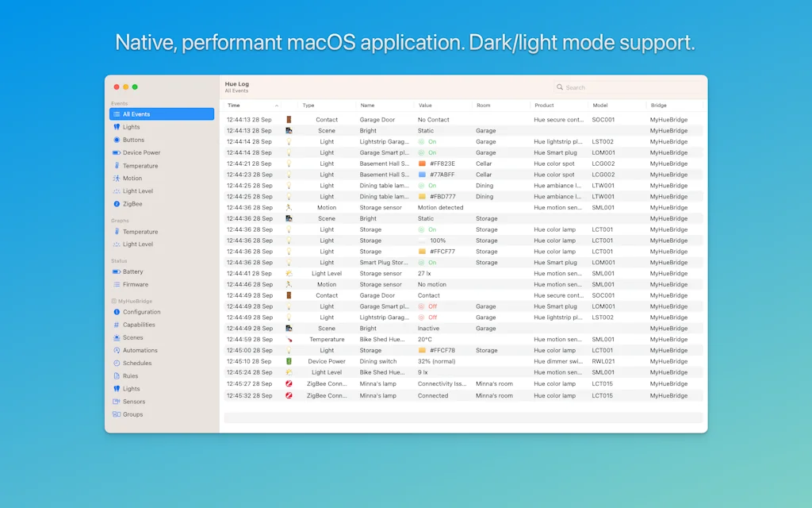This screenshot has height=508, width=812.
Task: Open the Capabilities hash icon
Action: tap(117, 325)
